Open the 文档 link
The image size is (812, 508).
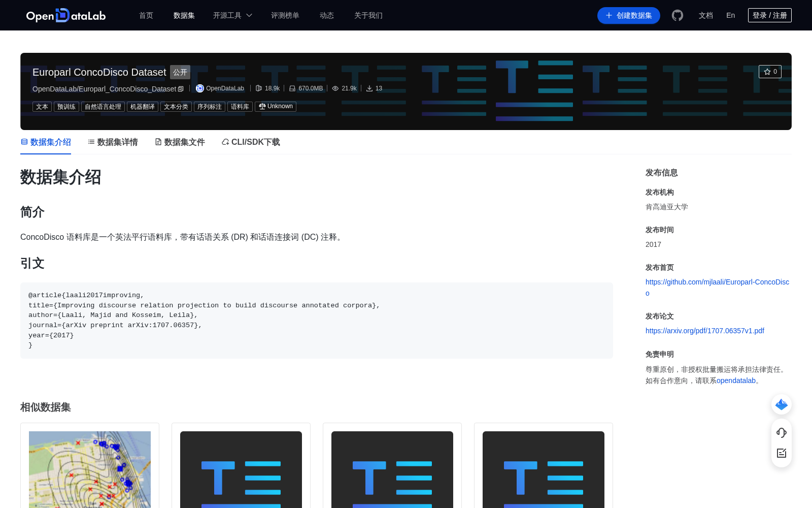[x=706, y=15]
